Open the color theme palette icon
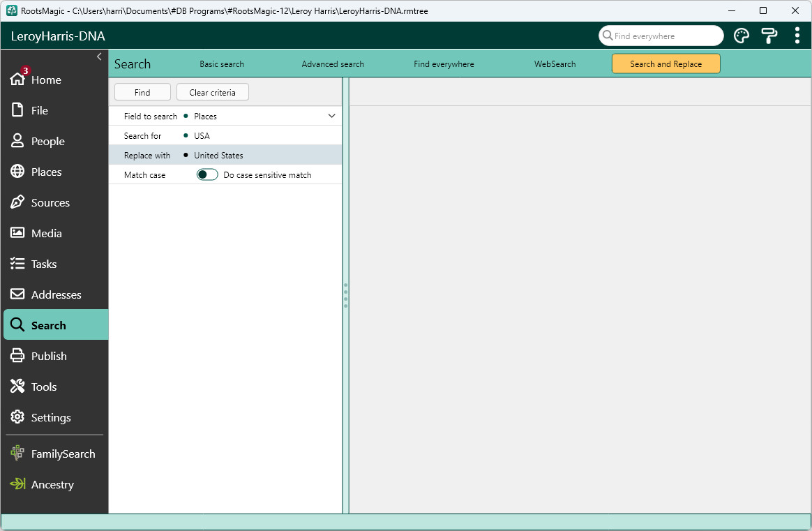 point(742,36)
